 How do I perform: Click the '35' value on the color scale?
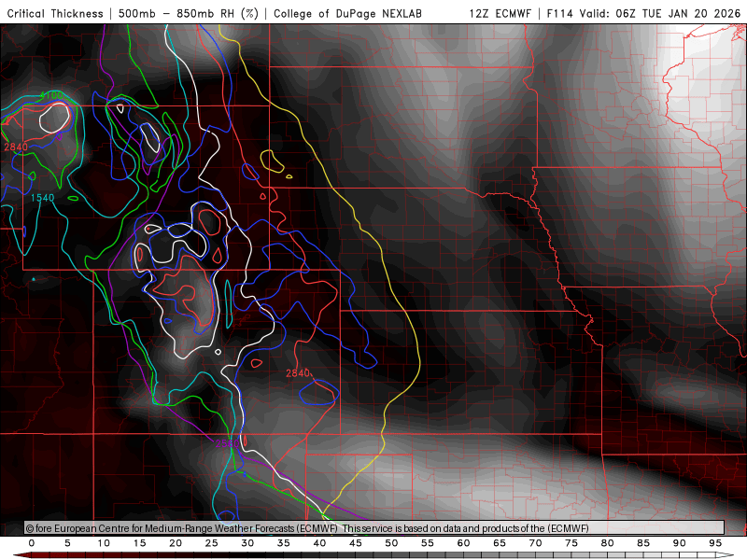(284, 543)
